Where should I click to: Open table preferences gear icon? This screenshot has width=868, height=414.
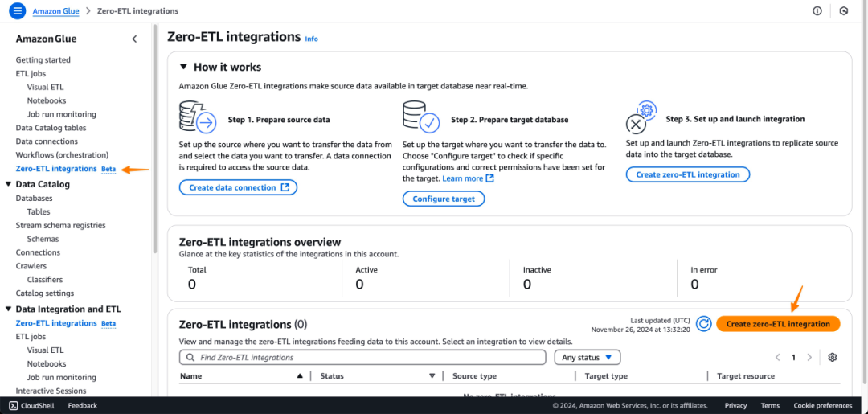click(x=832, y=358)
